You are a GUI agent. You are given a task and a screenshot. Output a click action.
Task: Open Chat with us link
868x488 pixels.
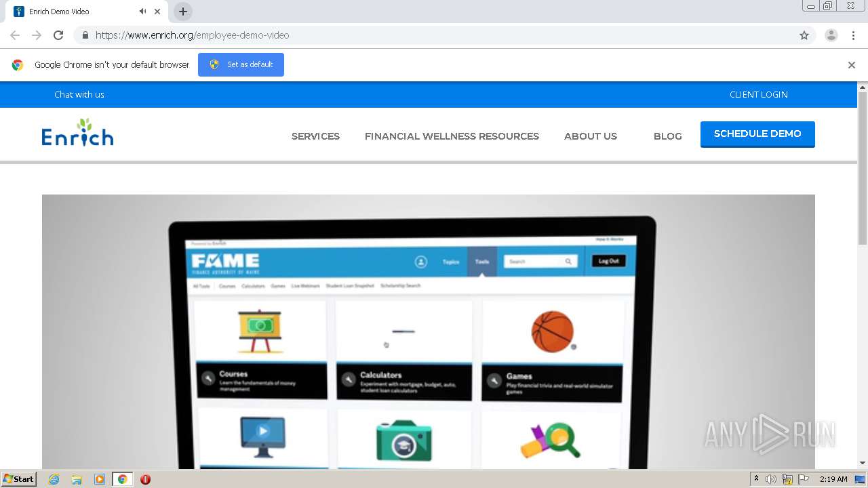pyautogui.click(x=79, y=94)
